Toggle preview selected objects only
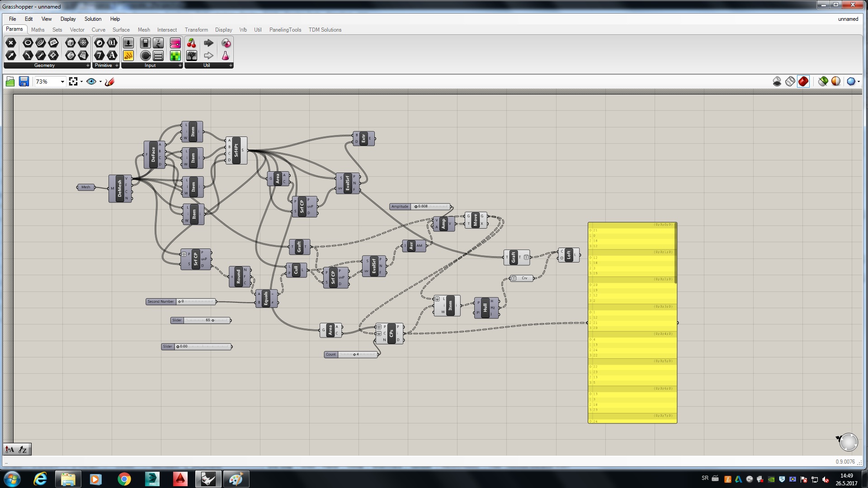868x488 pixels. (823, 81)
